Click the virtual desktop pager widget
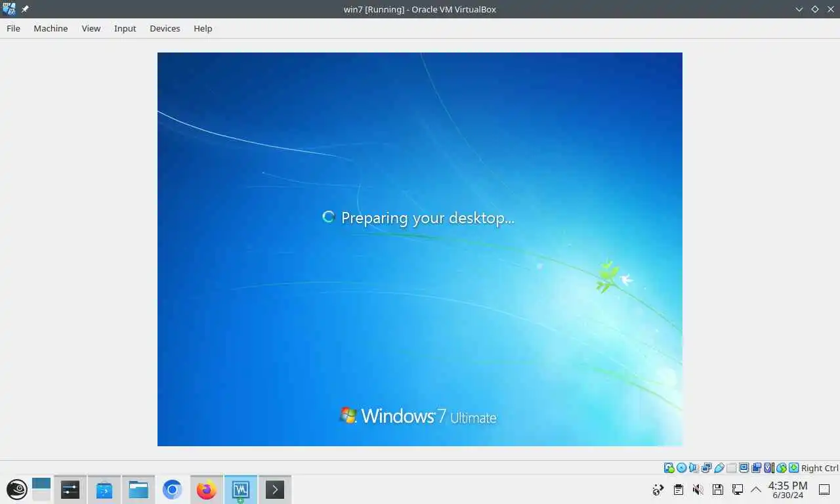 pos(41,490)
